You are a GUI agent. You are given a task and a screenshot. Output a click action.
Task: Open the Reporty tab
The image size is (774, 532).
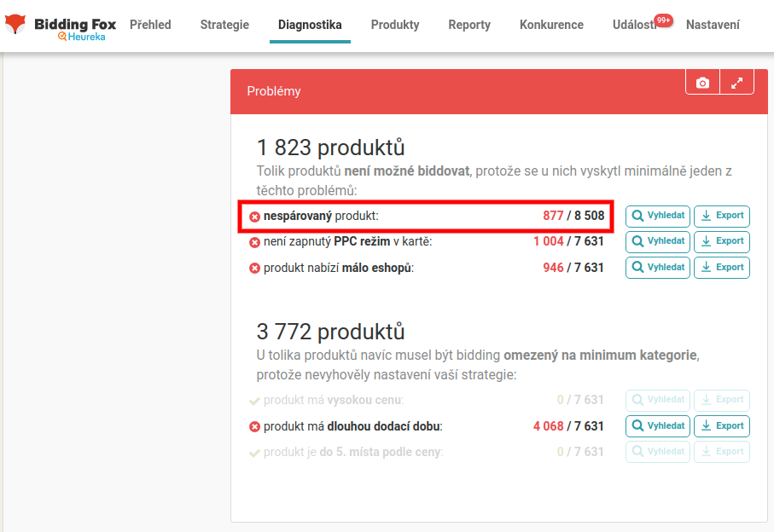pyautogui.click(x=469, y=25)
